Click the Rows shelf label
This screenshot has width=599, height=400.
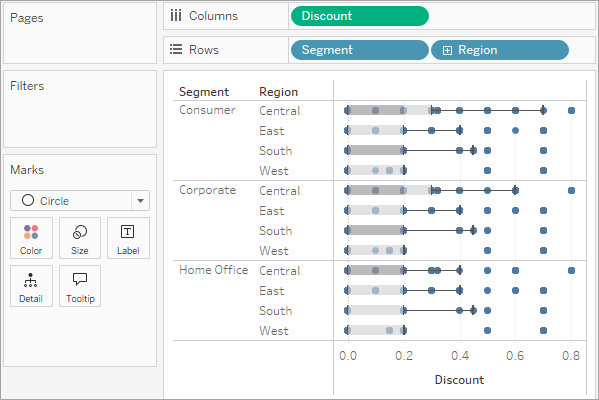(204, 50)
